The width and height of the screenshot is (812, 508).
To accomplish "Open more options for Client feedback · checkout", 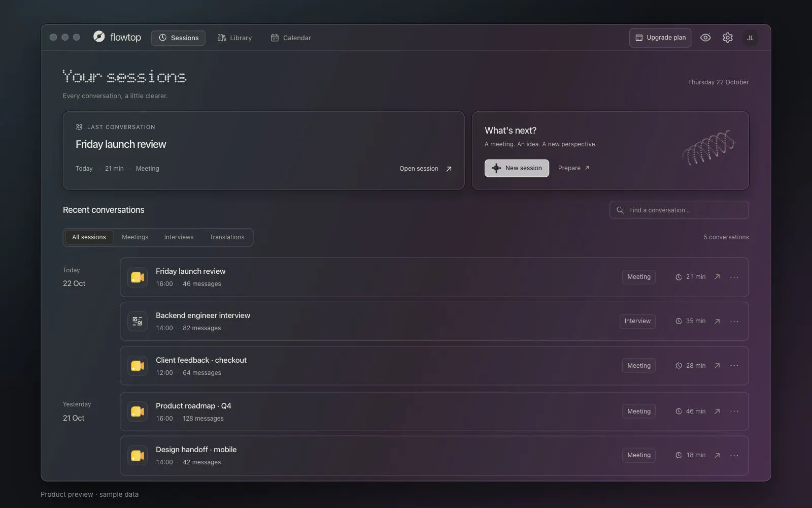I will pos(734,366).
